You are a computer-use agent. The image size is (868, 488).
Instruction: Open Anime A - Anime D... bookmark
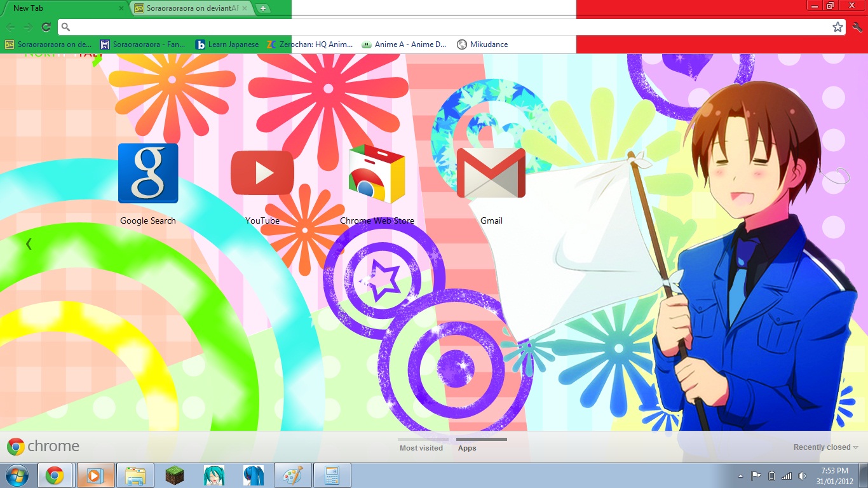click(404, 44)
